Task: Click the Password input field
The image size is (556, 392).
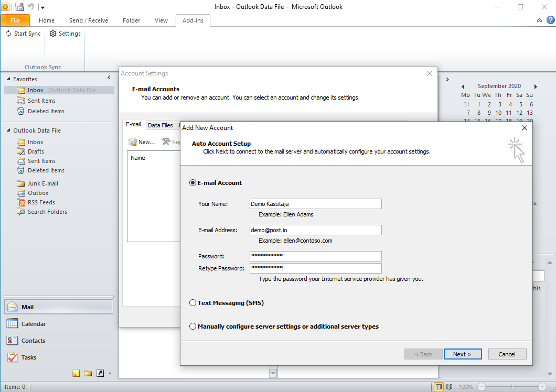Action: coord(316,256)
